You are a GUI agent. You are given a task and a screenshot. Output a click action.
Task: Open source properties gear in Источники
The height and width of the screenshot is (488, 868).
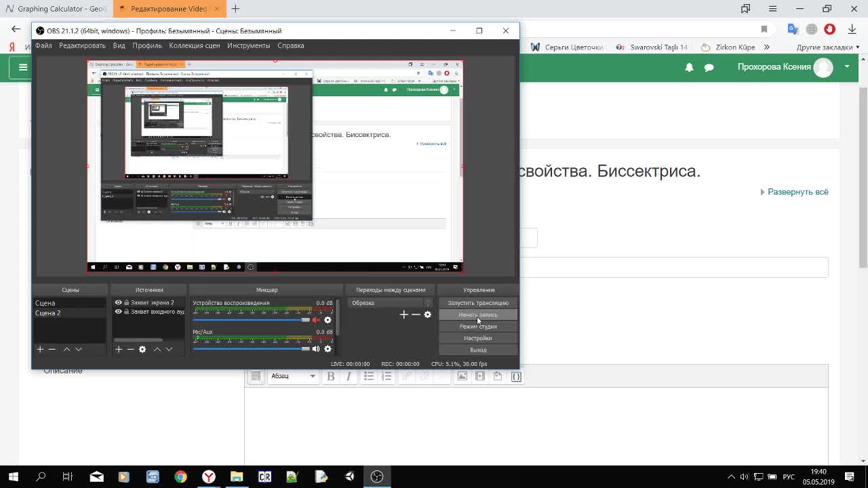(142, 349)
